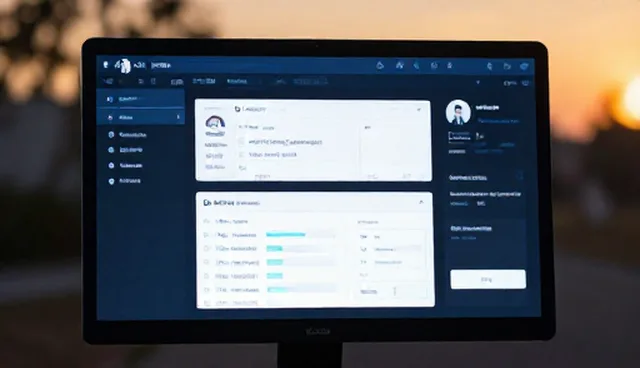Click the longest cyan progress bar
Screen dimensions: 640x368
pyautogui.click(x=286, y=235)
